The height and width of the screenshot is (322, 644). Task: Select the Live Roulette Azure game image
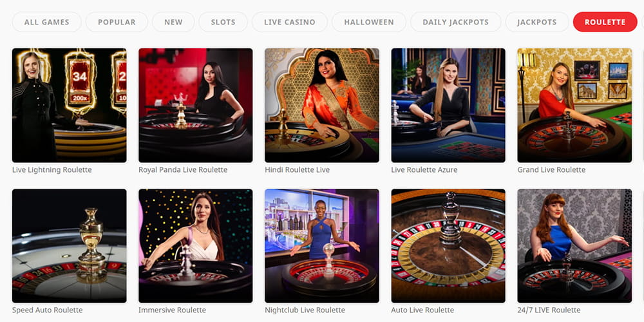coord(448,105)
